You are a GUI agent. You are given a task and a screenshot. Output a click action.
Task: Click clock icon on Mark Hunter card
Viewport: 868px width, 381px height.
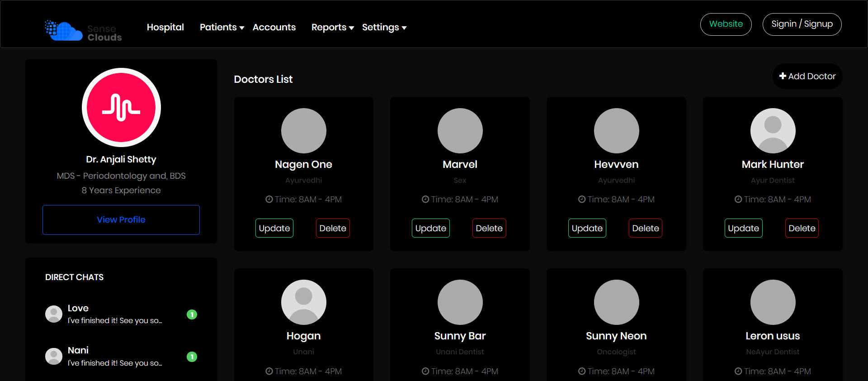point(738,199)
